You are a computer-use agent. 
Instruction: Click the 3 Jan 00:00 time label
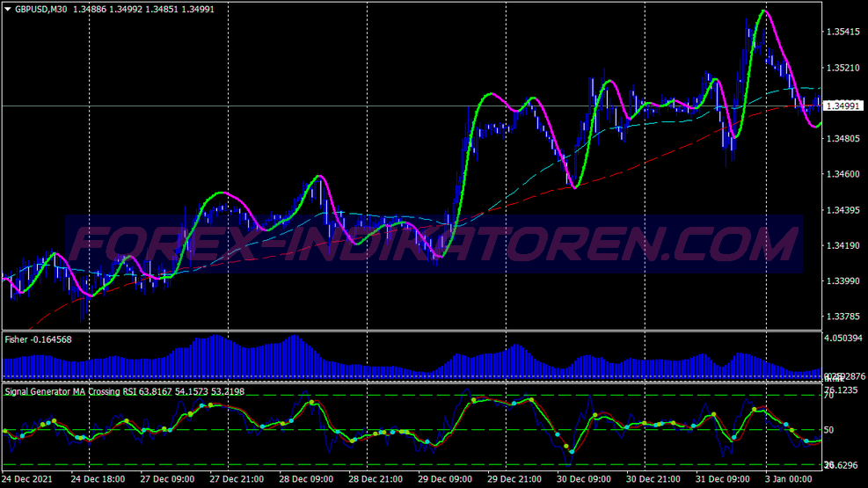[x=789, y=479]
